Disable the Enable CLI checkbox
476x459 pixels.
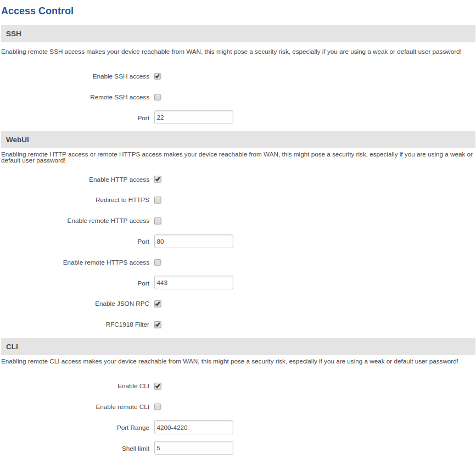158,386
